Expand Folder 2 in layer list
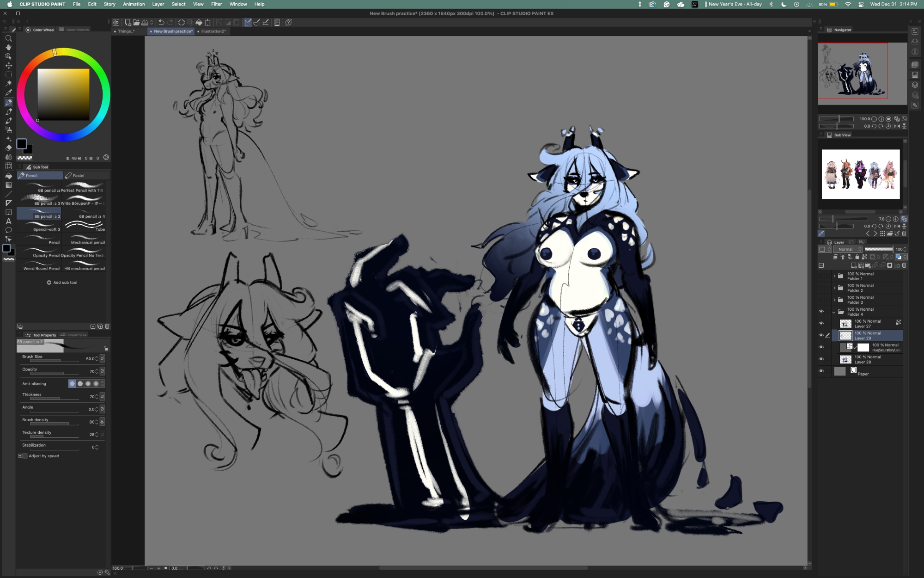This screenshot has width=924, height=578. [x=834, y=288]
